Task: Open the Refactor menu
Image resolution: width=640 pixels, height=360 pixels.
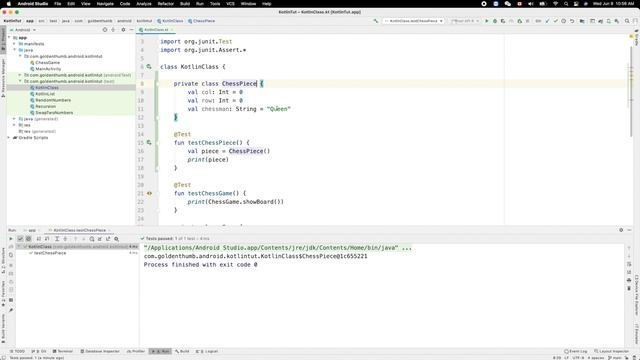Action: [166, 4]
